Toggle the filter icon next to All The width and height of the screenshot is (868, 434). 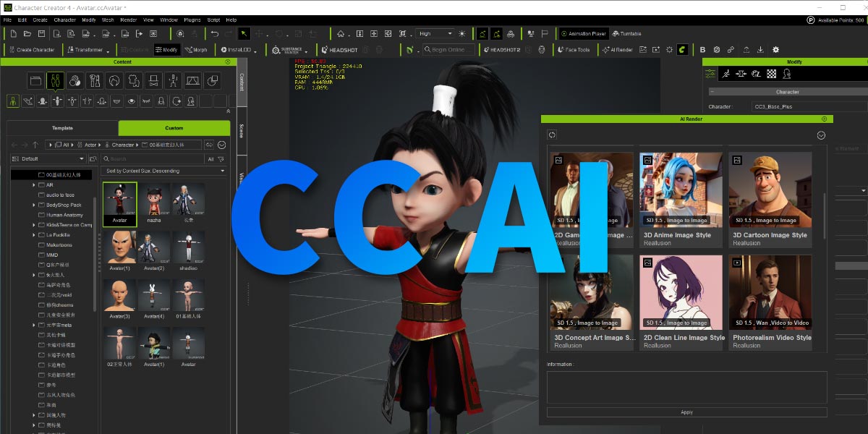tap(221, 158)
